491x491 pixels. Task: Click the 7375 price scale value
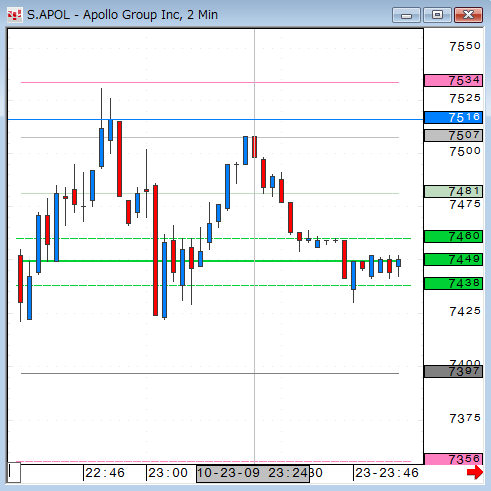tap(465, 418)
